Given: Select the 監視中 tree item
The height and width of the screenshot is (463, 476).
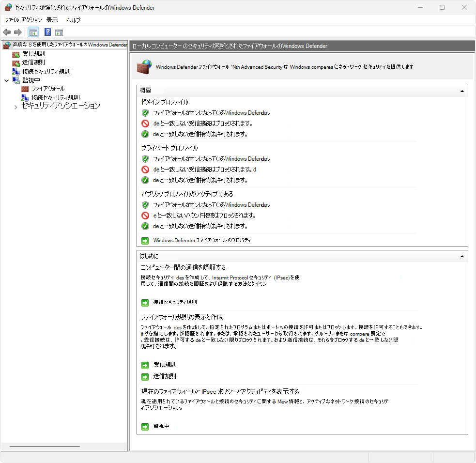Looking at the screenshot, I should [x=31, y=80].
